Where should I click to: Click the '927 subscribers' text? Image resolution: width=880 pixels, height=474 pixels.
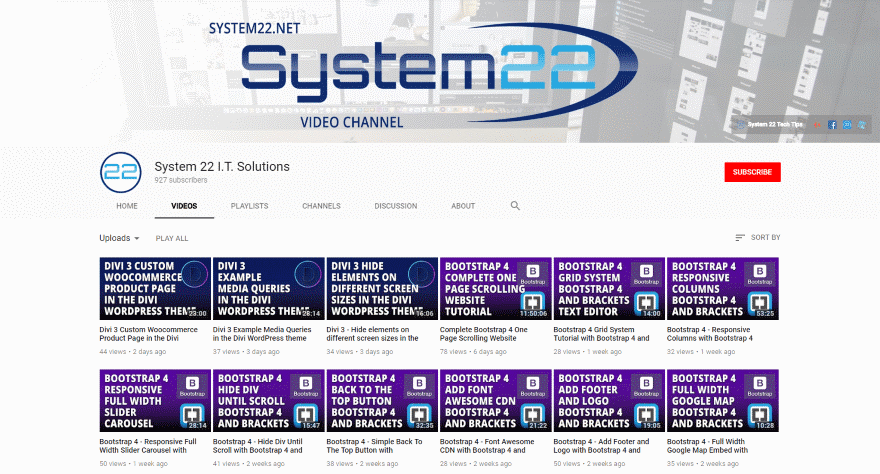point(181,180)
